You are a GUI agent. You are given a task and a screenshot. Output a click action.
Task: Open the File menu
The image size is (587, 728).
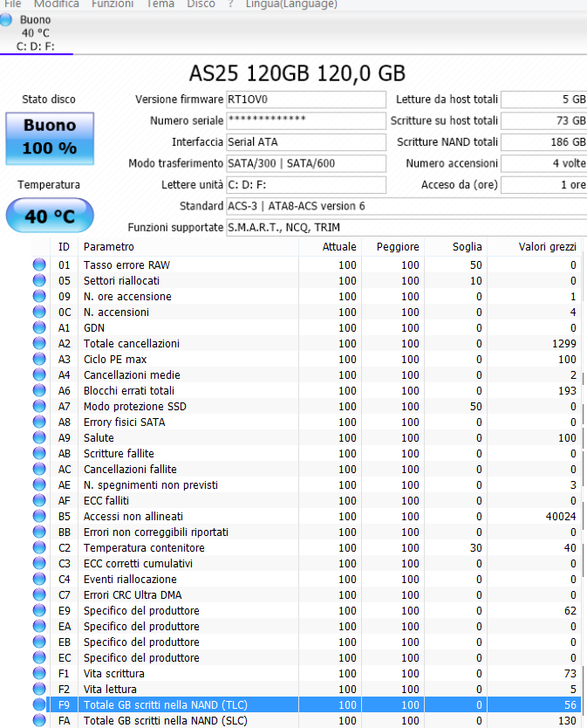[x=12, y=3]
